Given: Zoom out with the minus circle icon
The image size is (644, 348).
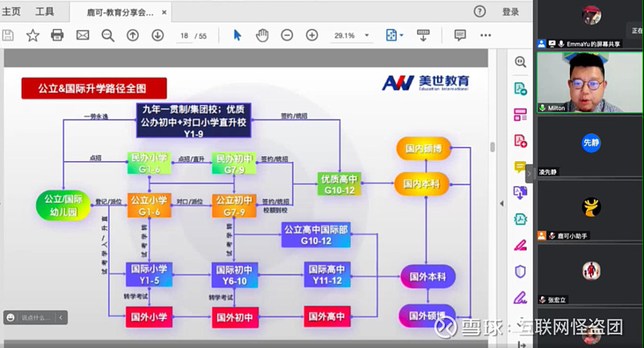Looking at the screenshot, I should tap(287, 35).
